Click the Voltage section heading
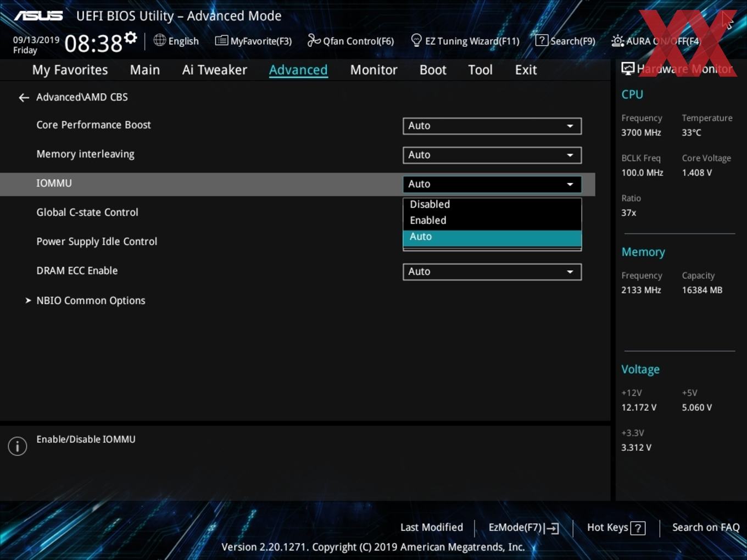 pos(640,369)
